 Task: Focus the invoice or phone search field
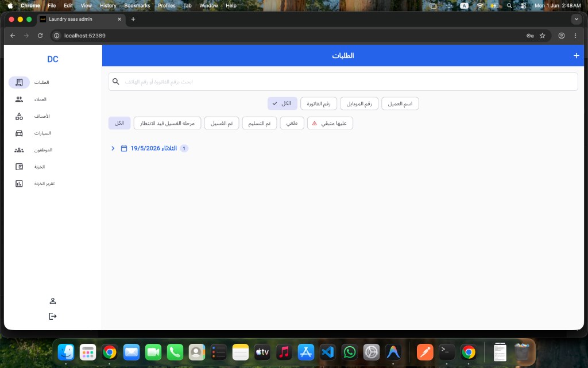(x=343, y=82)
